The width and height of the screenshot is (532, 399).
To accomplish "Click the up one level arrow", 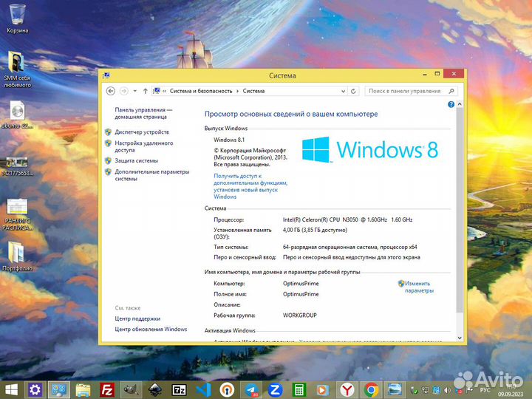I will pos(146,91).
